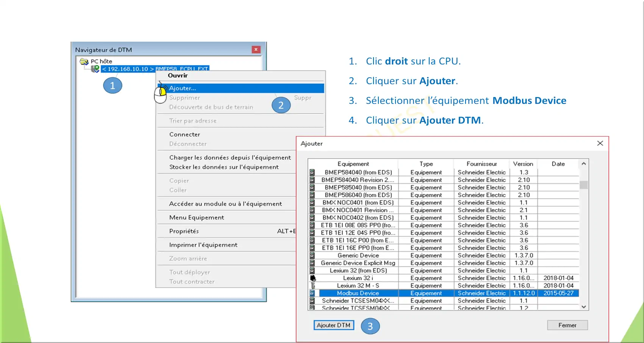Select PC hôte tree node label
The height and width of the screenshot is (343, 644).
[x=101, y=61]
